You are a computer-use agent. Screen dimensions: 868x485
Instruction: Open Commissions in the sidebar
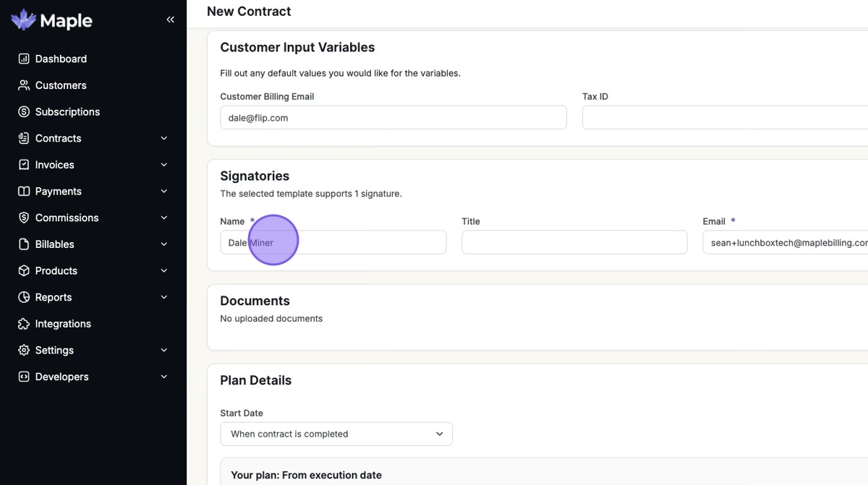click(x=67, y=218)
